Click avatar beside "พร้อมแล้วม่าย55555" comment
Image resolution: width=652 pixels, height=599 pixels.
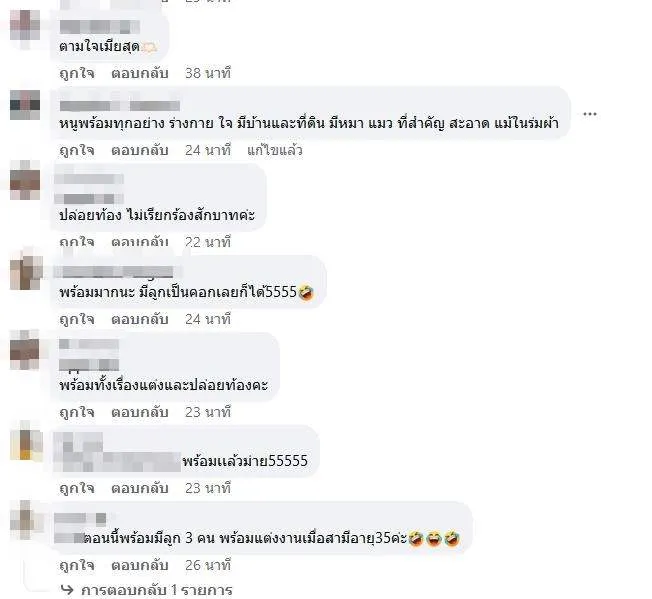[26, 445]
